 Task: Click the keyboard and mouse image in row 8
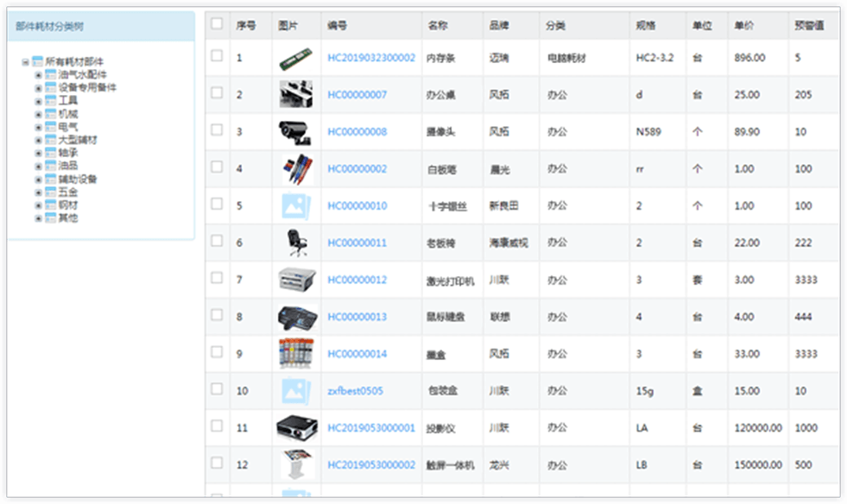click(296, 317)
